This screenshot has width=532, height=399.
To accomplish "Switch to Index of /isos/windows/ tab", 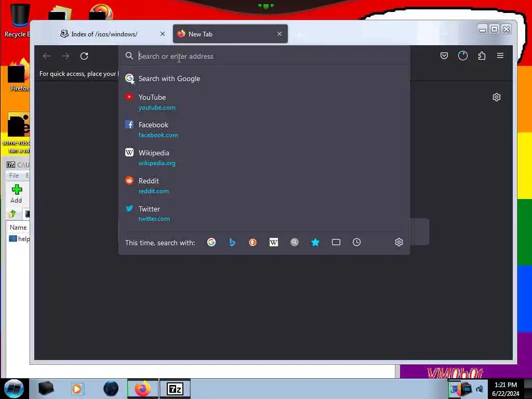I will tap(103, 34).
